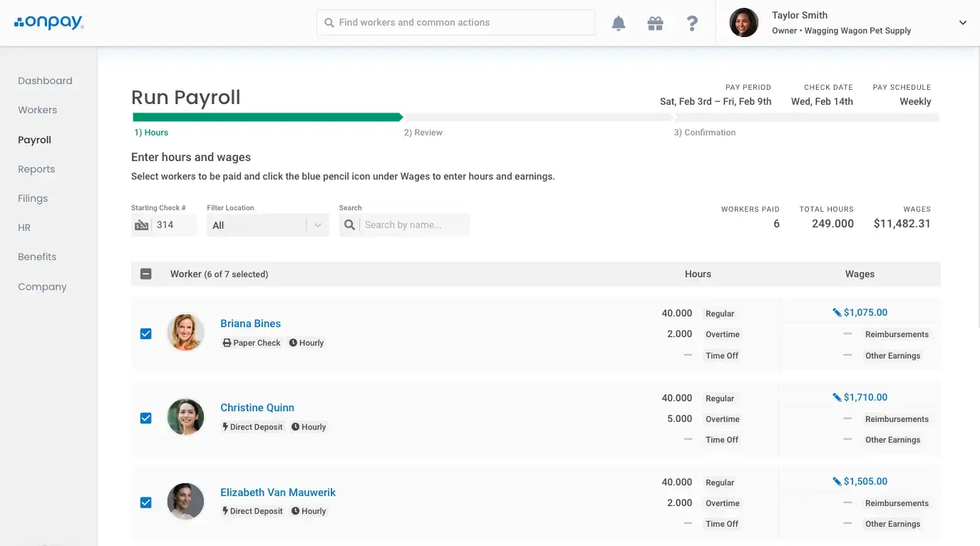Toggle the select-all workers checkbox
980x546 pixels.
(x=146, y=274)
